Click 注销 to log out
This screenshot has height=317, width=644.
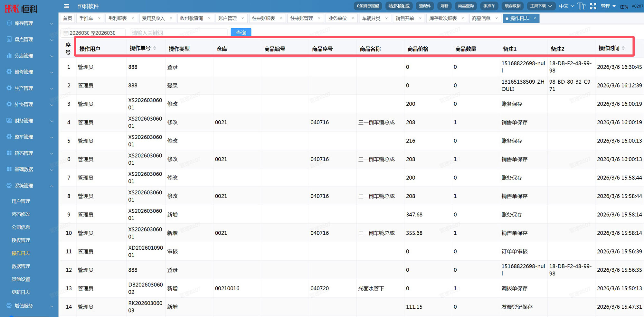pos(623,6)
